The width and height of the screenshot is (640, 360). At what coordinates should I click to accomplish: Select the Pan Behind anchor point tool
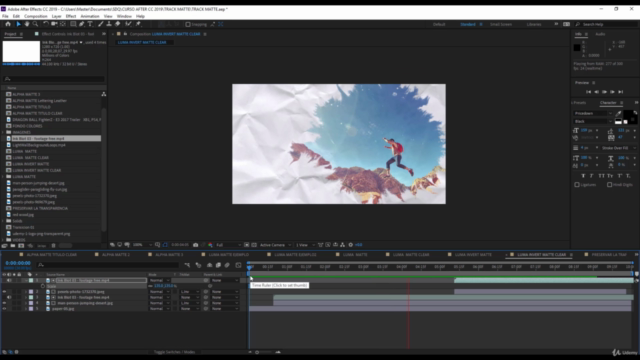62,24
